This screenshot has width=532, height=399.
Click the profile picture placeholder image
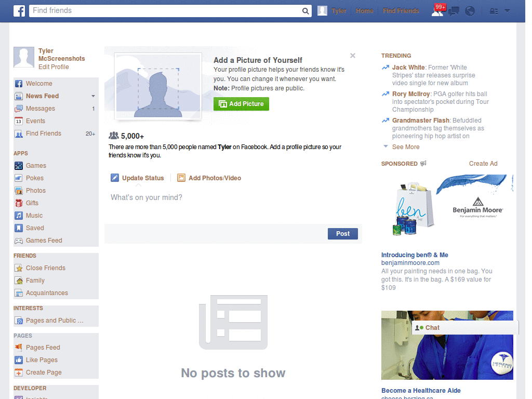pyautogui.click(x=158, y=86)
